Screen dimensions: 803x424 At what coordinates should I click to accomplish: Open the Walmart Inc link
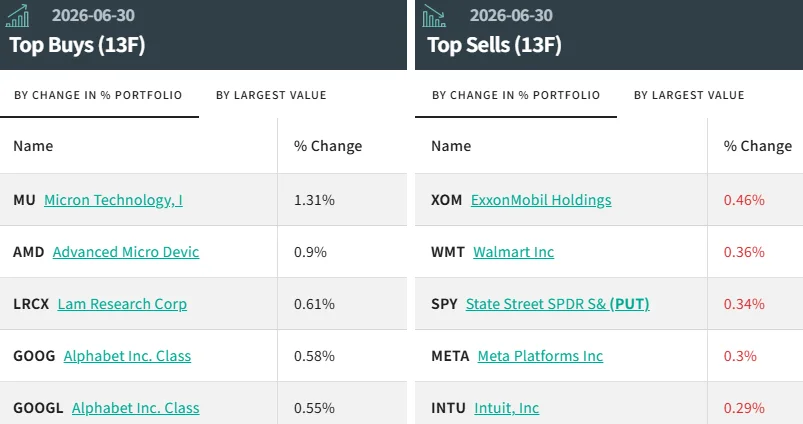click(514, 252)
